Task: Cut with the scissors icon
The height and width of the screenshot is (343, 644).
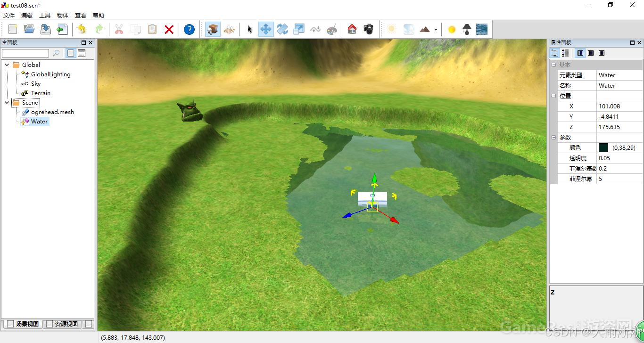Action: pos(119,29)
